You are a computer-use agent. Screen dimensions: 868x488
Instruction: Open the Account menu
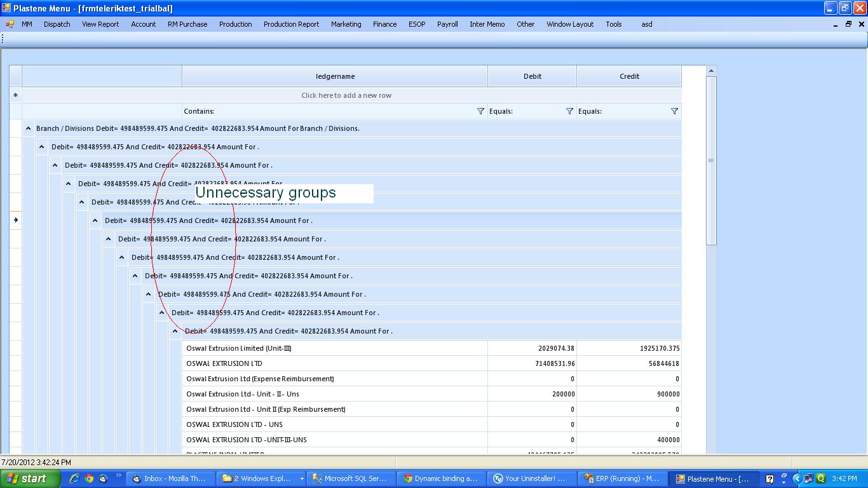(144, 24)
